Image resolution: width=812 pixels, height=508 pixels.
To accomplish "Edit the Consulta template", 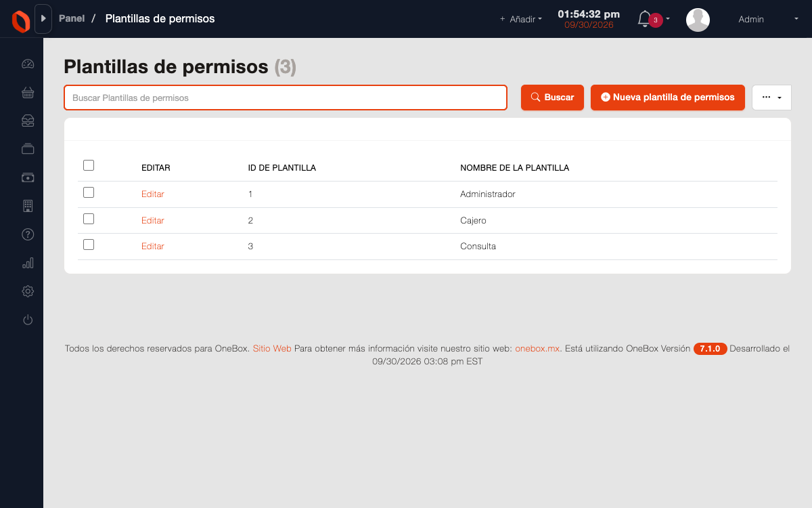I will pyautogui.click(x=153, y=247).
